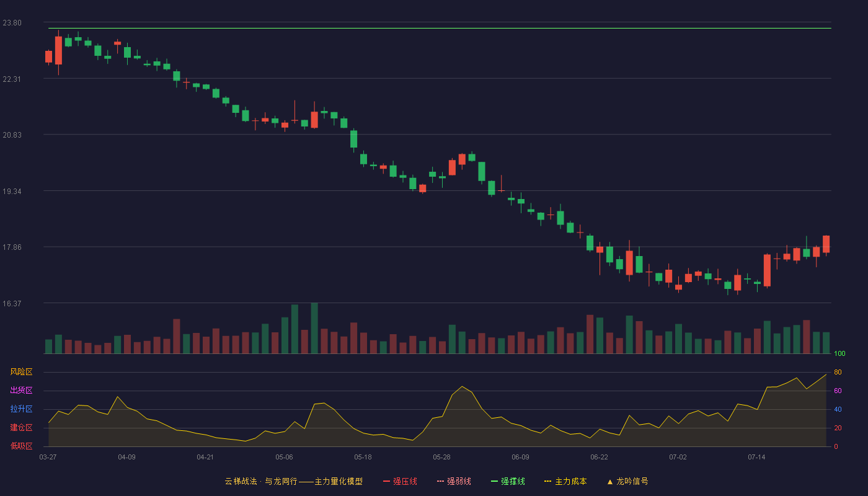The width and height of the screenshot is (868, 496).
Task: Click the 03-27 date axis label
Action: tap(48, 457)
